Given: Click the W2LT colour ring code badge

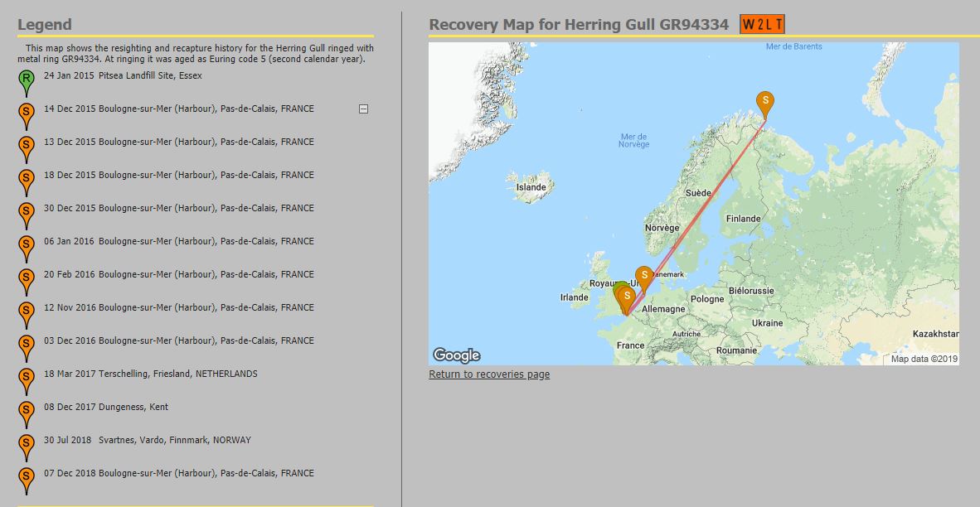Looking at the screenshot, I should point(762,25).
